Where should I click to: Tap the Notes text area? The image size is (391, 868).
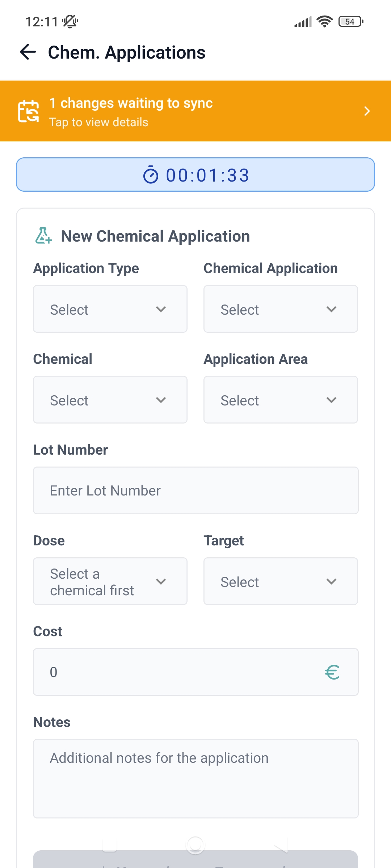(x=195, y=778)
